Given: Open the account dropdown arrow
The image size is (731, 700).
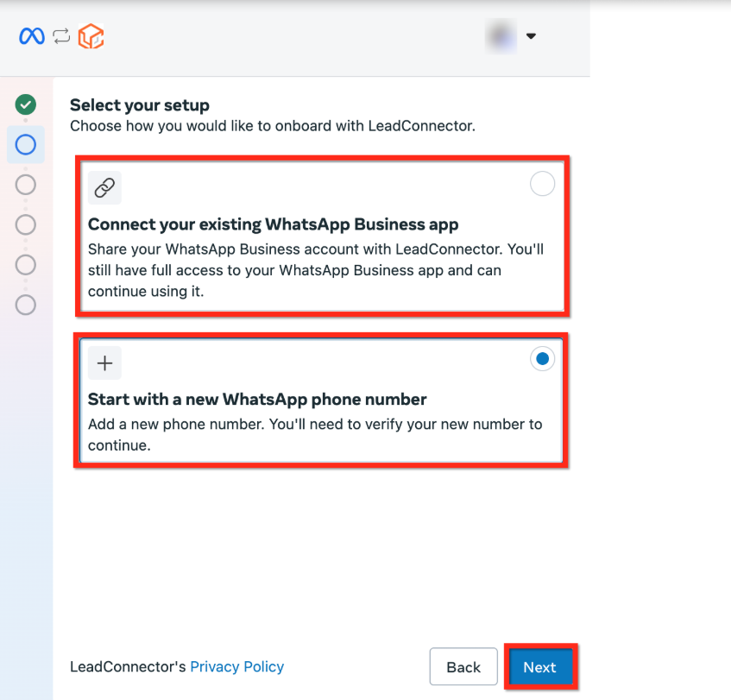Looking at the screenshot, I should (531, 36).
